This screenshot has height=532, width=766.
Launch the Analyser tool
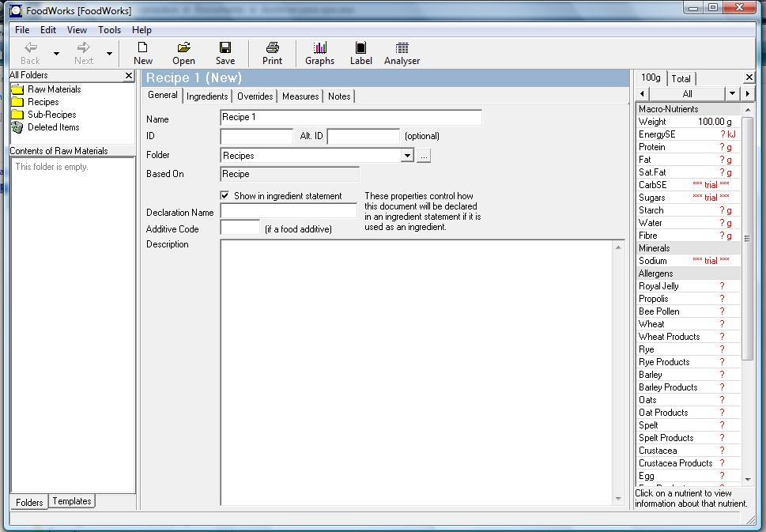(401, 52)
